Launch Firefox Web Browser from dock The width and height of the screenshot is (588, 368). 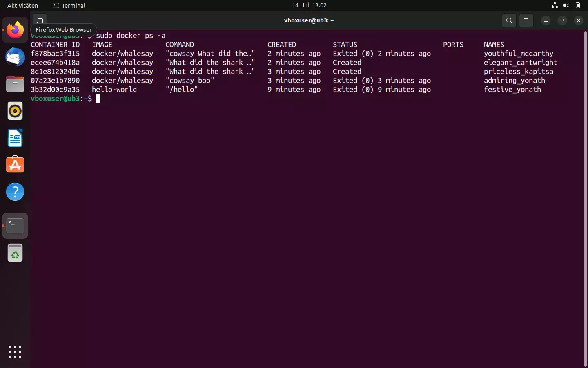(x=15, y=30)
